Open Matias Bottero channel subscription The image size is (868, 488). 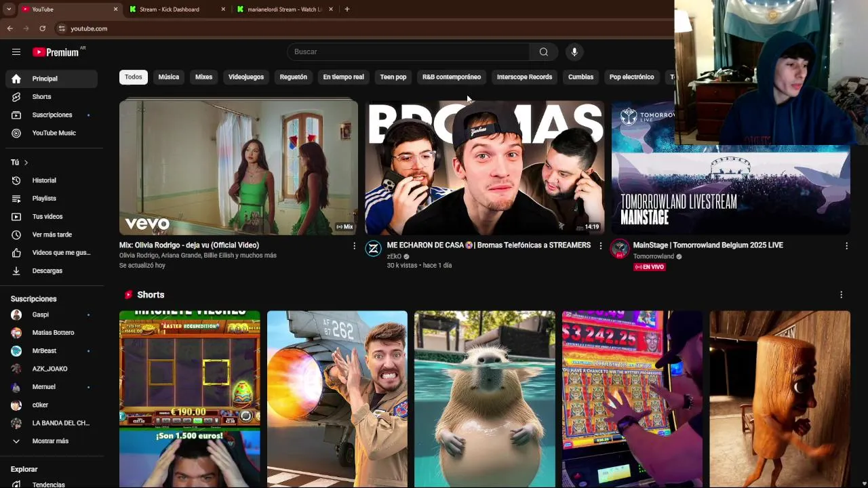tap(52, 333)
